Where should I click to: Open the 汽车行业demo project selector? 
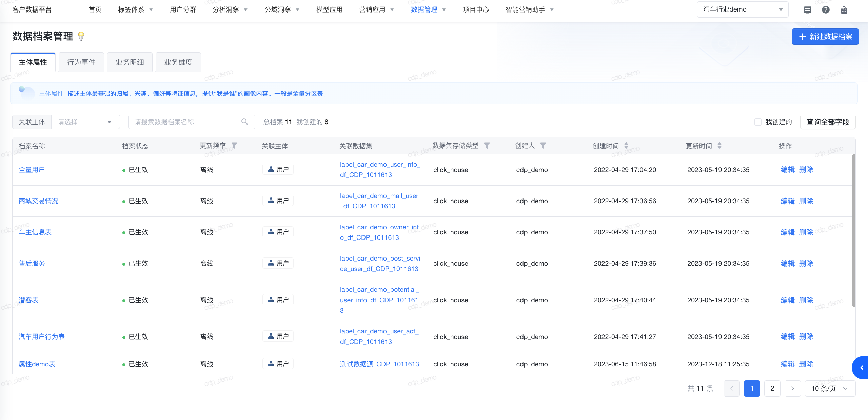tap(743, 9)
